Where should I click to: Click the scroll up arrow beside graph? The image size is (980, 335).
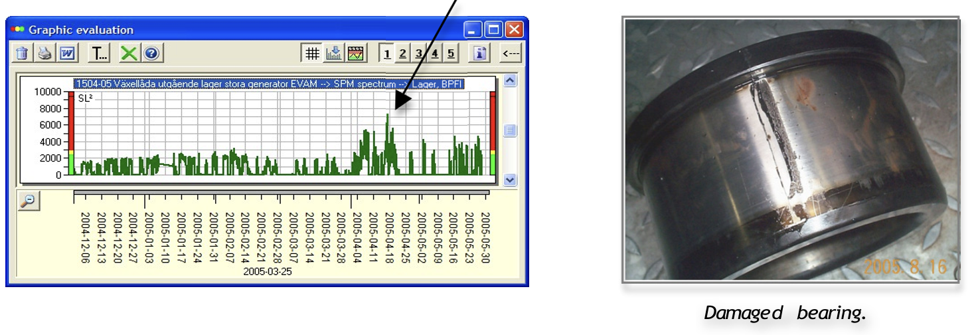tap(510, 81)
